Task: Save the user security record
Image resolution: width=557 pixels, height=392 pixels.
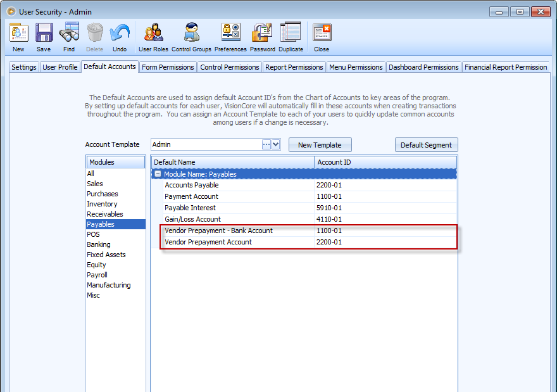Action: [44, 37]
